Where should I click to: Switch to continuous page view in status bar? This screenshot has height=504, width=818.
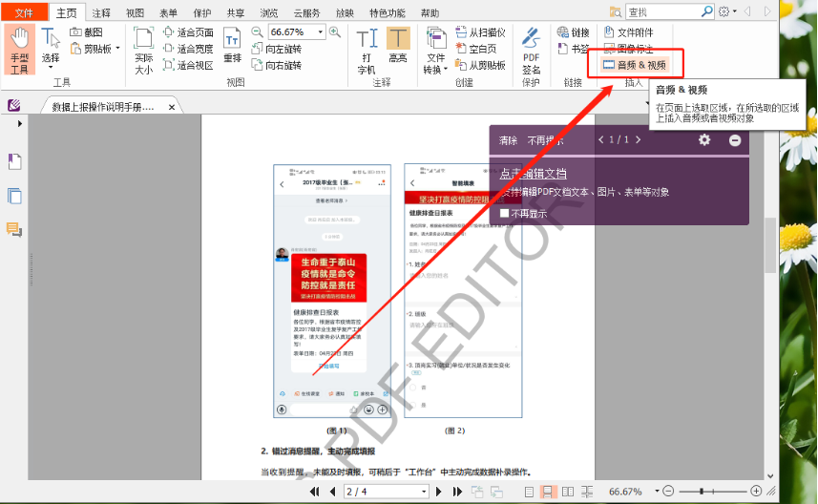pyautogui.click(x=547, y=492)
